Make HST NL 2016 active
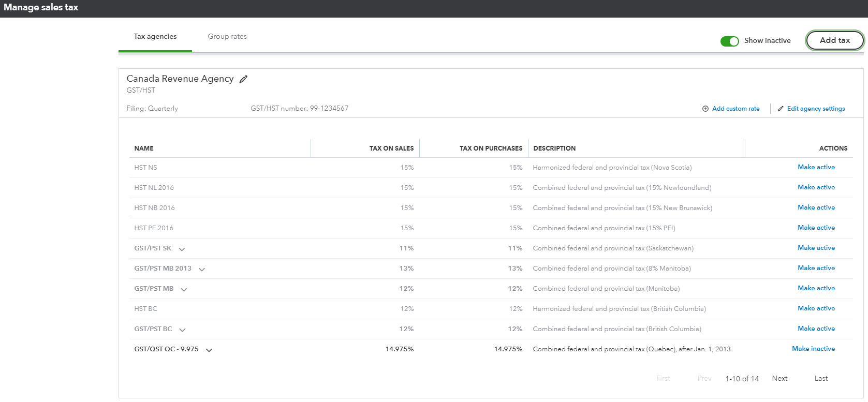 [816, 187]
